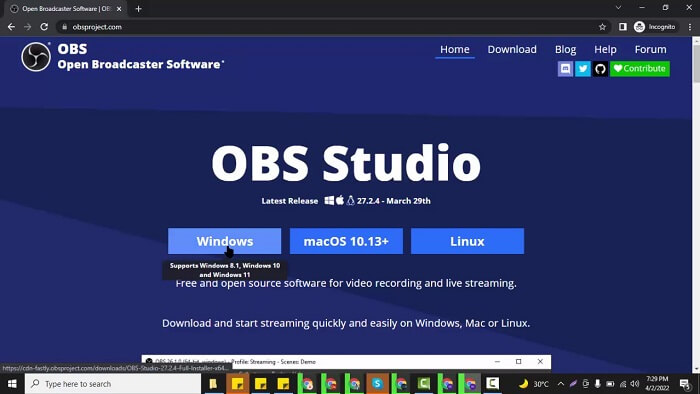Image resolution: width=700 pixels, height=394 pixels.
Task: Go back one page in browser
Action: click(11, 27)
